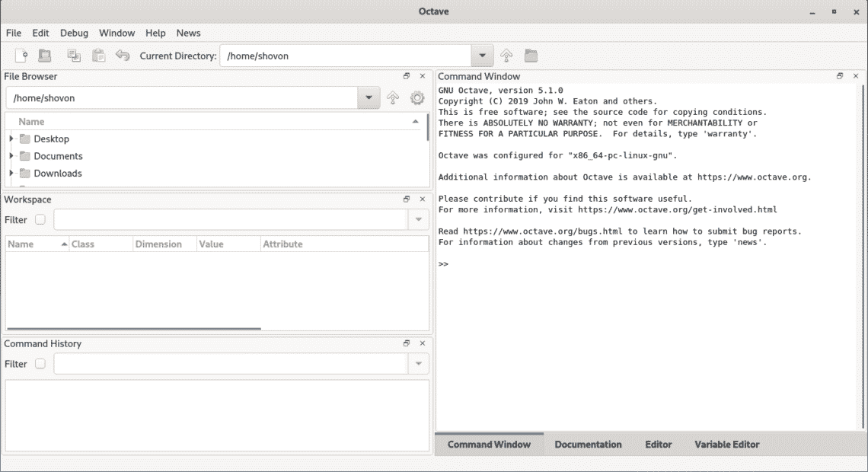Screen dimensions: 868x472
Task: Switch to the Documentation tab
Action: [x=588, y=445]
